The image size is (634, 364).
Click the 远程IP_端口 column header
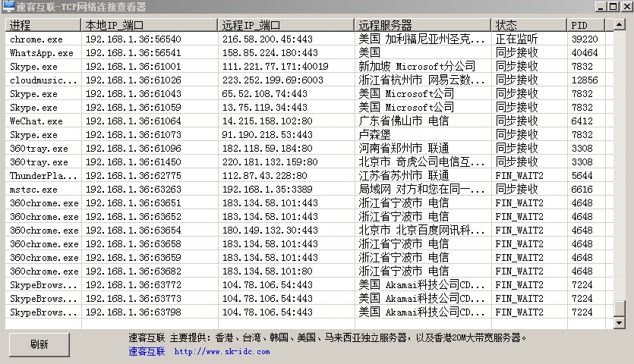[x=285, y=25]
